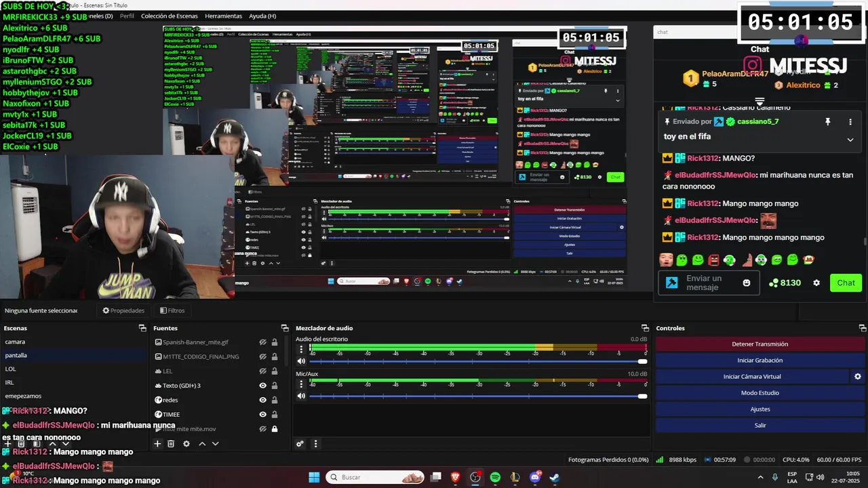Pop out the Controles dock panel

coord(862,328)
